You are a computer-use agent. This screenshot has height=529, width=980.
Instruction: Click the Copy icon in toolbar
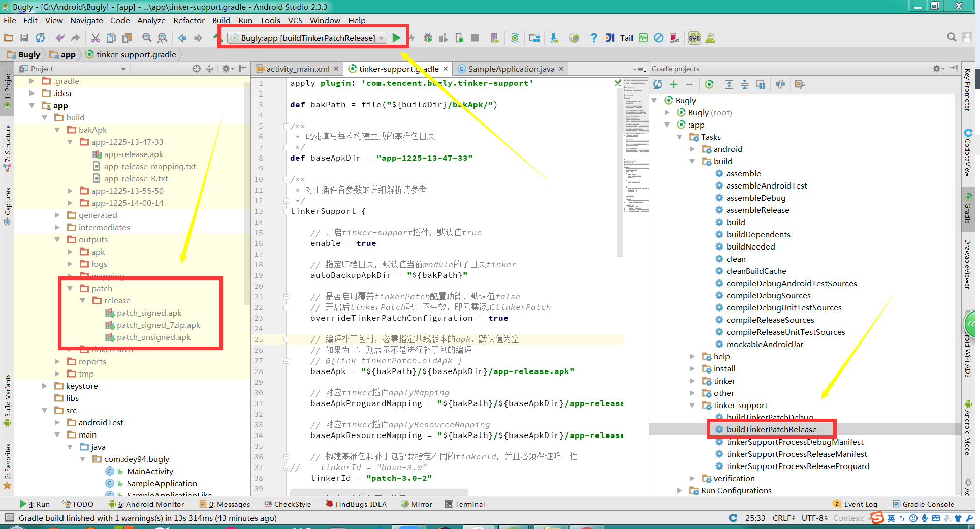point(111,38)
